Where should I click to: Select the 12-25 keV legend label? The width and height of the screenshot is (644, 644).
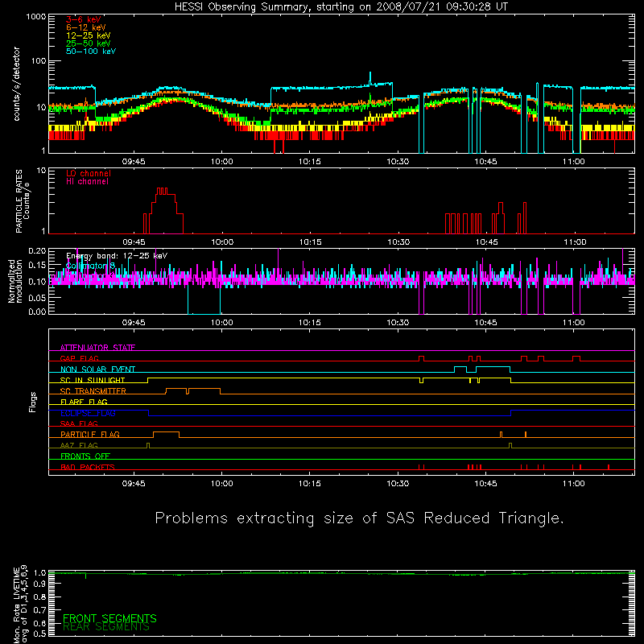coord(89,35)
